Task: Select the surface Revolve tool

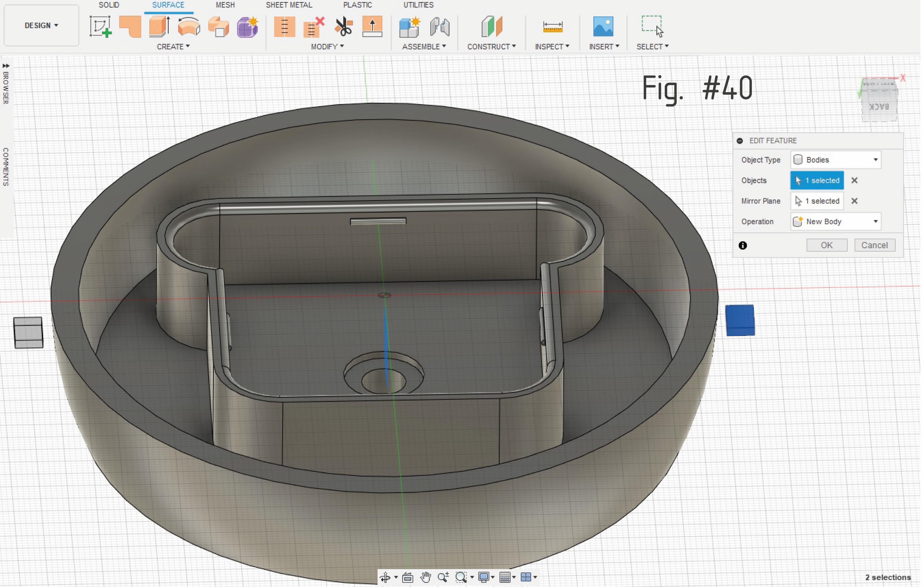Action: pyautogui.click(x=189, y=26)
